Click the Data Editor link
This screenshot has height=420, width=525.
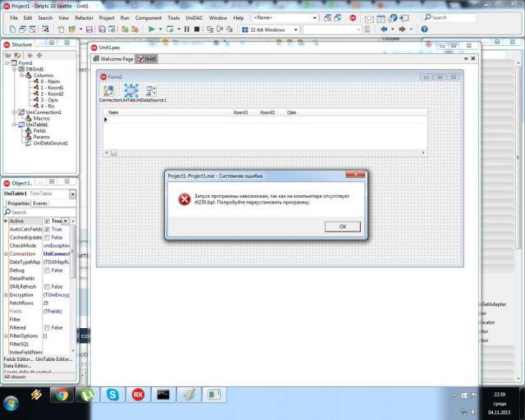pos(17,366)
